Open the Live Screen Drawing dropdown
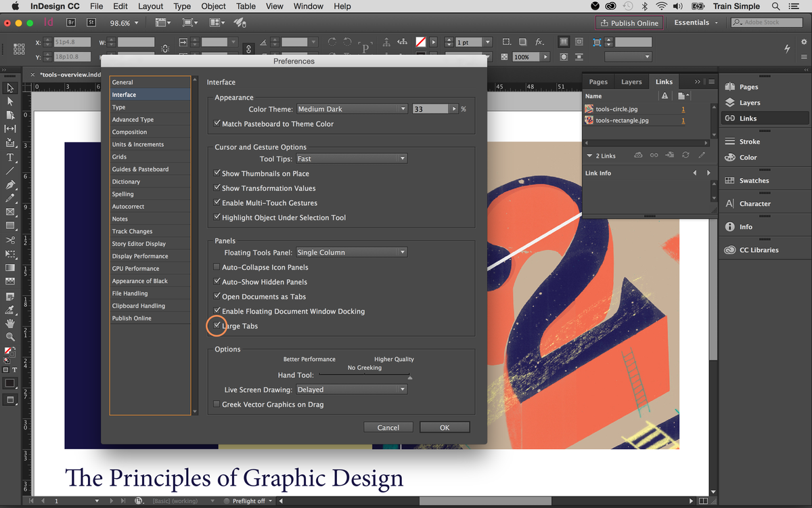 (352, 389)
